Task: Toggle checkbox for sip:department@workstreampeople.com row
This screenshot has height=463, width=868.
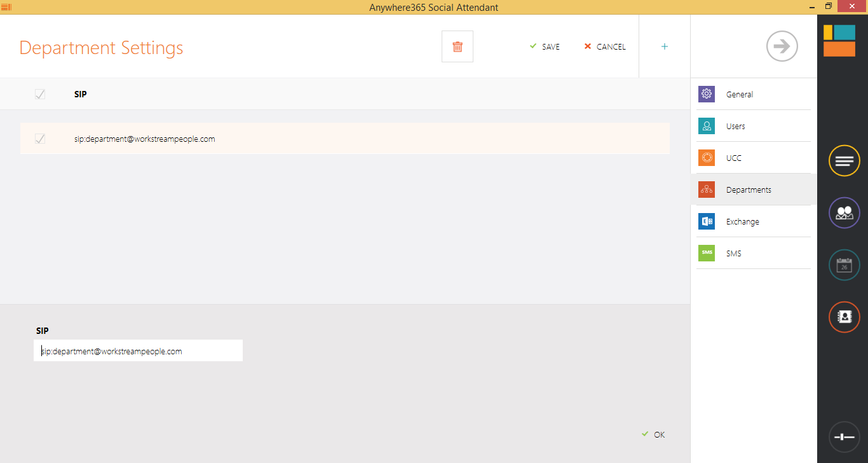Action: (40, 139)
